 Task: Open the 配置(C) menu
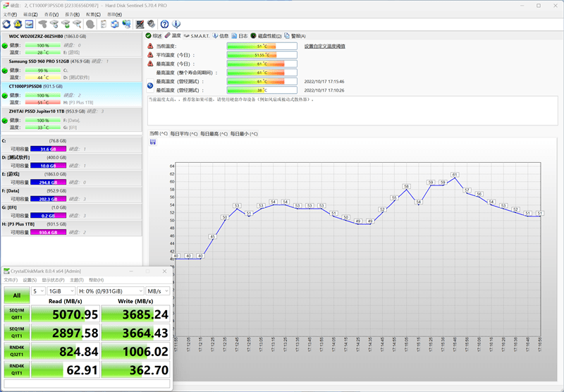[94, 14]
